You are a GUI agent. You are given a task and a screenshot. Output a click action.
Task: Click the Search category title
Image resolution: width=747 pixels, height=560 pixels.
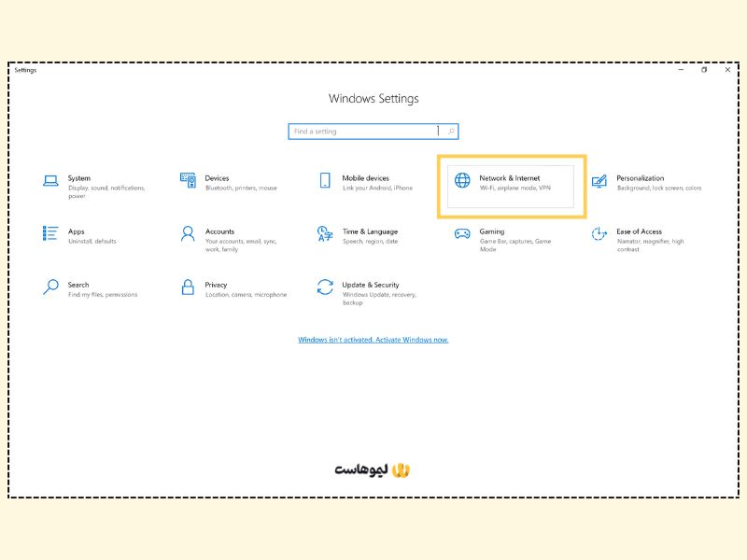tap(78, 285)
